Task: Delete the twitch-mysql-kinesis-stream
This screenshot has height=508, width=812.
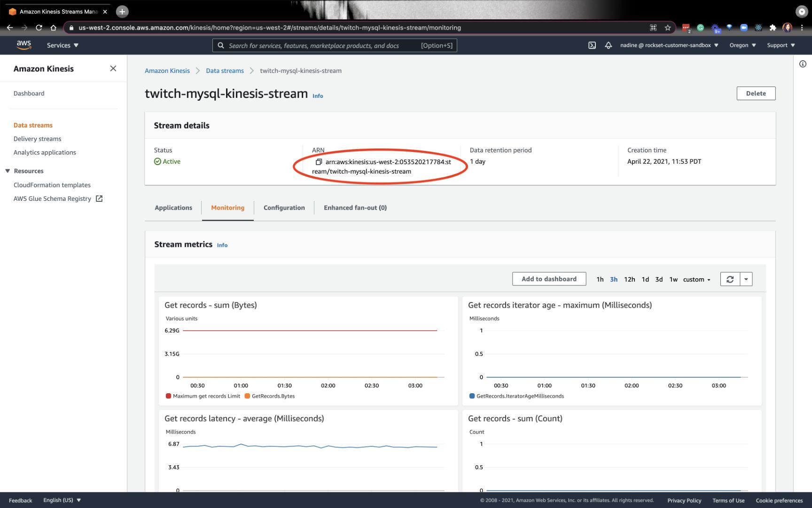Action: [x=756, y=93]
